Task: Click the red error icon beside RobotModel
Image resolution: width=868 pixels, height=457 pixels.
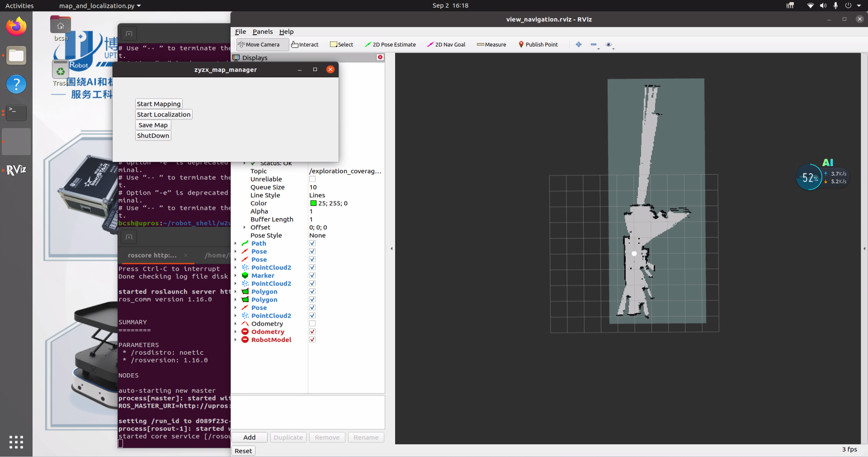Action: point(245,340)
